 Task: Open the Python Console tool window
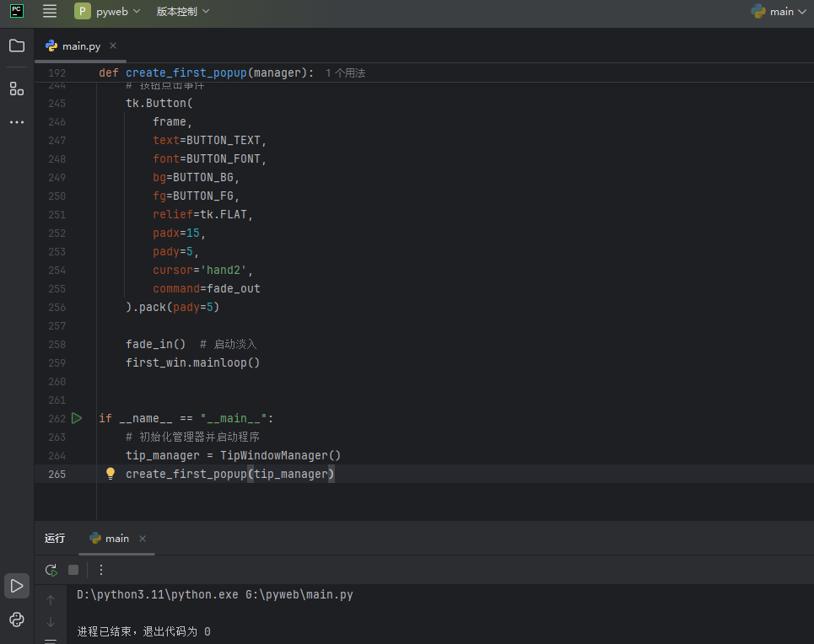click(x=17, y=620)
